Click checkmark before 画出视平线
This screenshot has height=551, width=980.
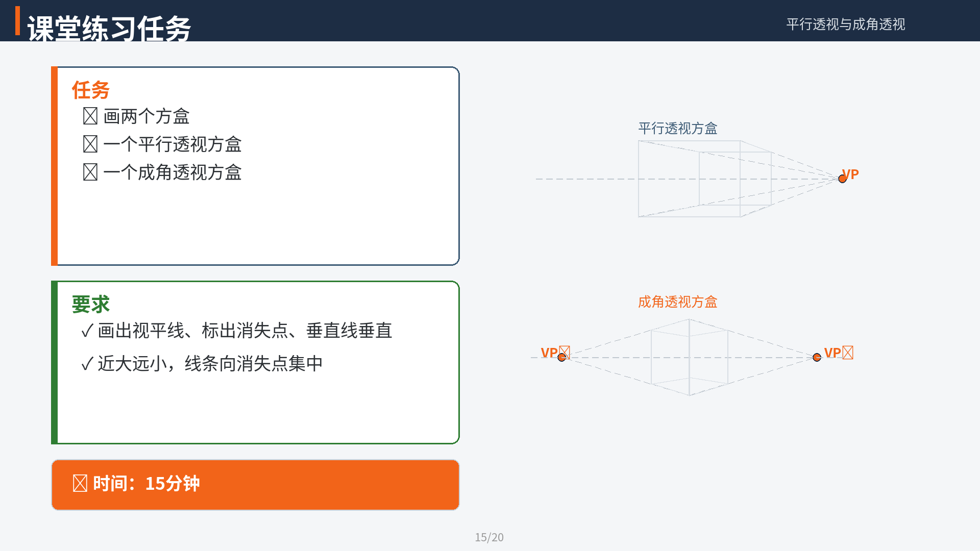(87, 331)
